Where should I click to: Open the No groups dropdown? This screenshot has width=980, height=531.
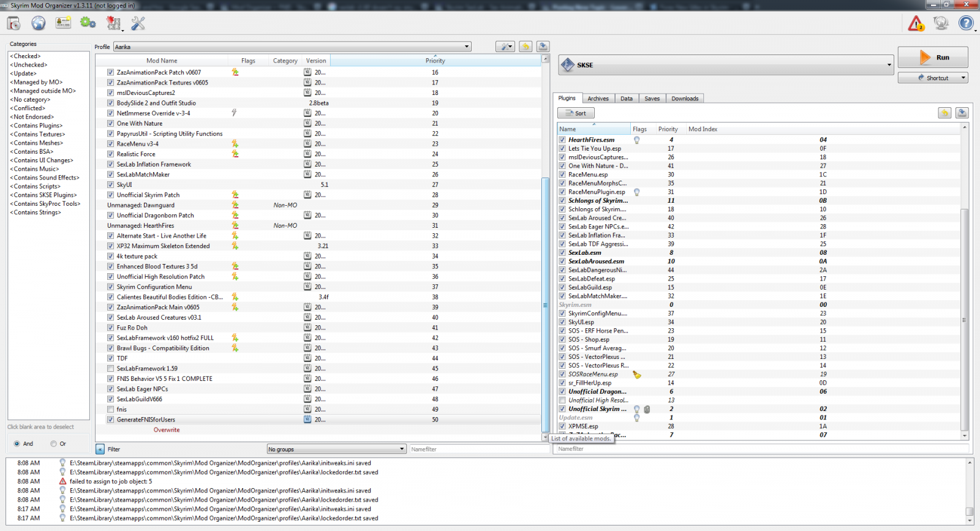[x=336, y=450]
